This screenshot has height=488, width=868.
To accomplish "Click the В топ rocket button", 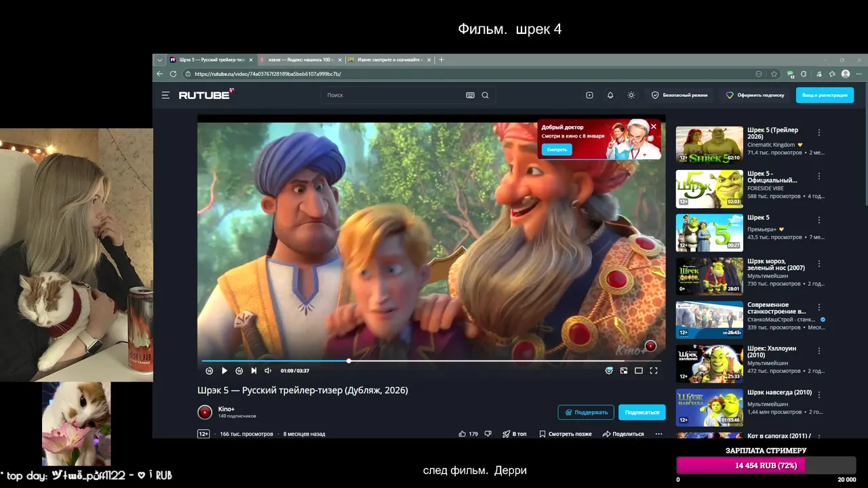I will [514, 434].
